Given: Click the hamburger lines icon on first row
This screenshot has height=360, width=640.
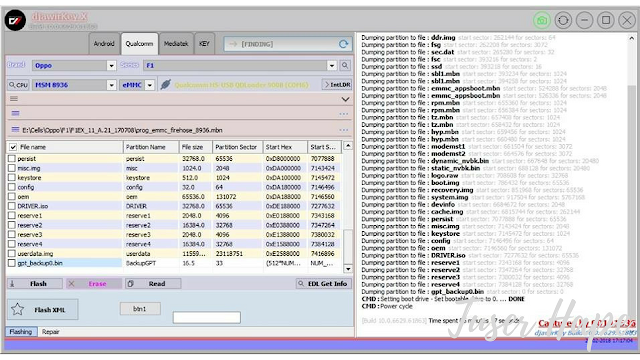Looking at the screenshot, I should pos(14,98).
